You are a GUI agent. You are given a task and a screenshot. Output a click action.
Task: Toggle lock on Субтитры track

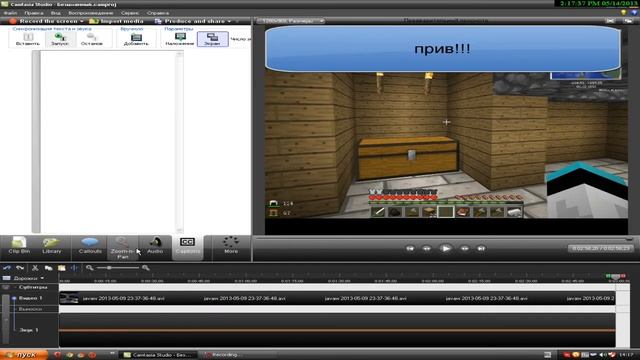[5, 287]
